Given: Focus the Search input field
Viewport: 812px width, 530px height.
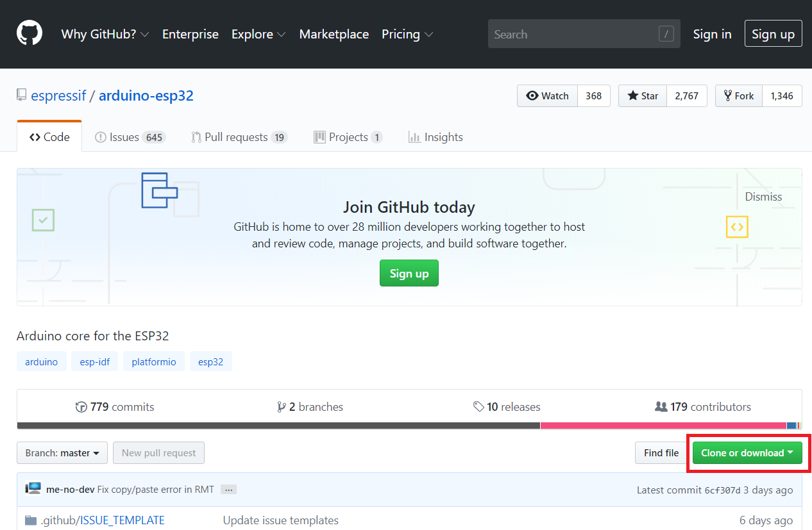Looking at the screenshot, I should (584, 34).
